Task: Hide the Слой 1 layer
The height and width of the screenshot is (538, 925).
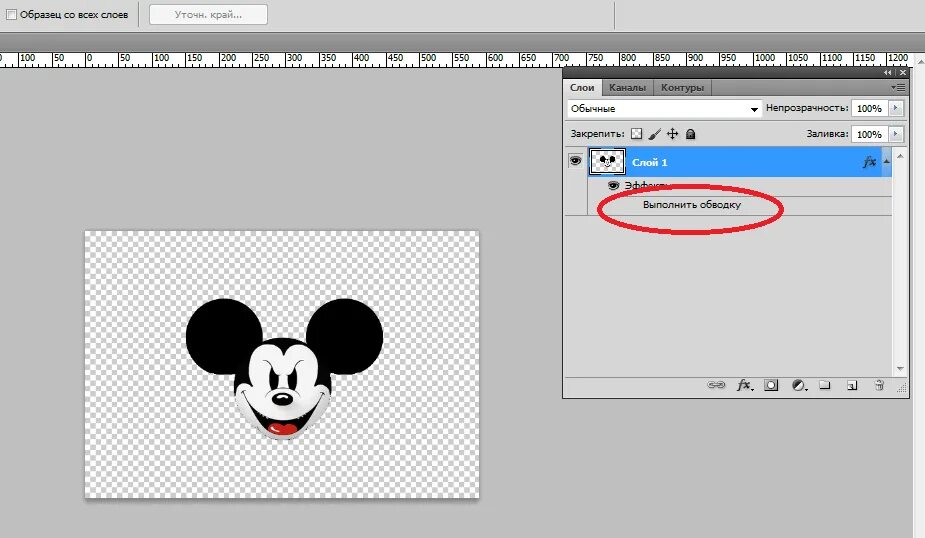Action: (575, 161)
